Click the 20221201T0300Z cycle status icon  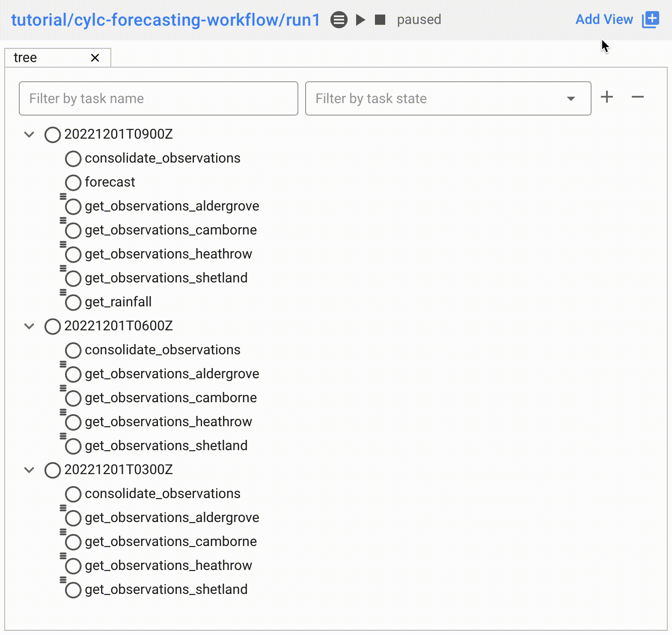[53, 470]
